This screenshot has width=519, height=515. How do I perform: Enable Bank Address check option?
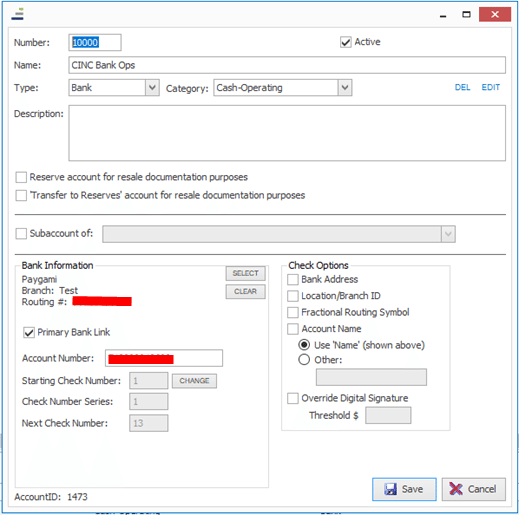click(293, 279)
